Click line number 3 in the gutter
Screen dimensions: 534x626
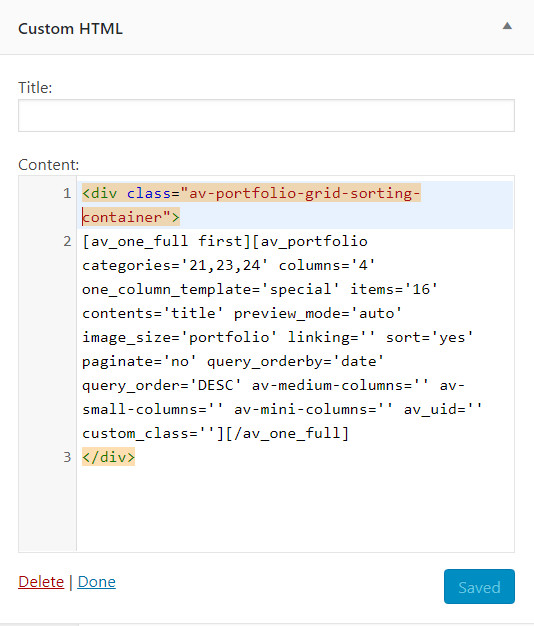(67, 457)
